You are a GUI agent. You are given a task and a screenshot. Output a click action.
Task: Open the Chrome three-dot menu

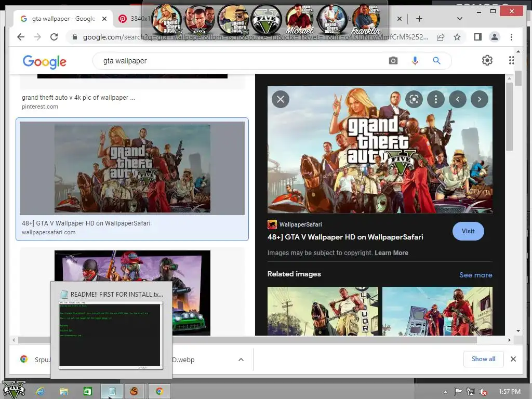[511, 37]
